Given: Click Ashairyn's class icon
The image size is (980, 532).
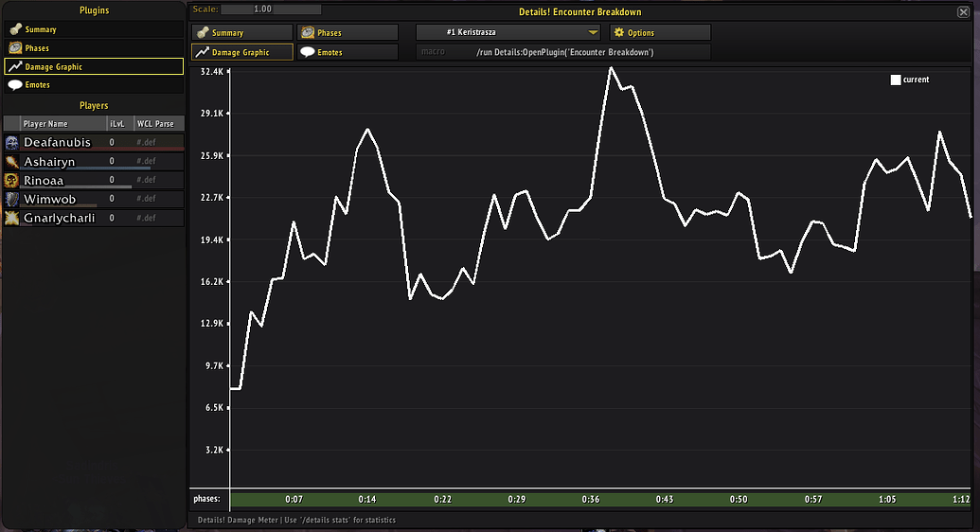Looking at the screenshot, I should (12, 162).
